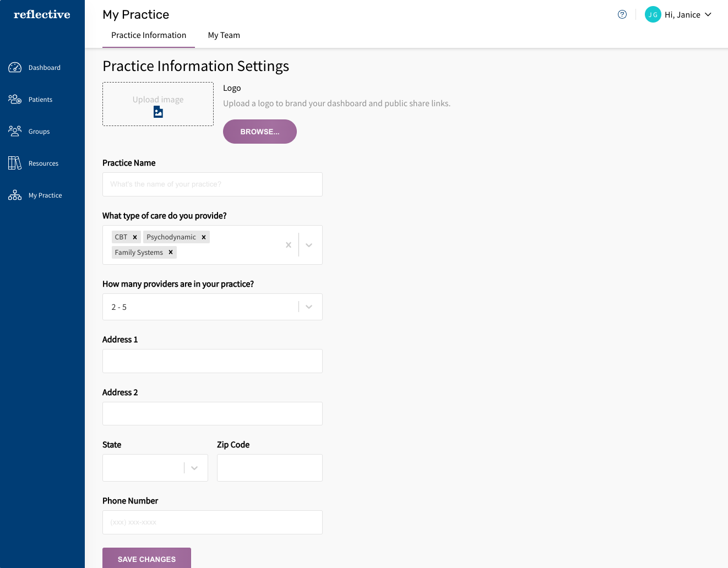This screenshot has height=568, width=728.
Task: Switch to the My Team tab
Action: pos(224,35)
